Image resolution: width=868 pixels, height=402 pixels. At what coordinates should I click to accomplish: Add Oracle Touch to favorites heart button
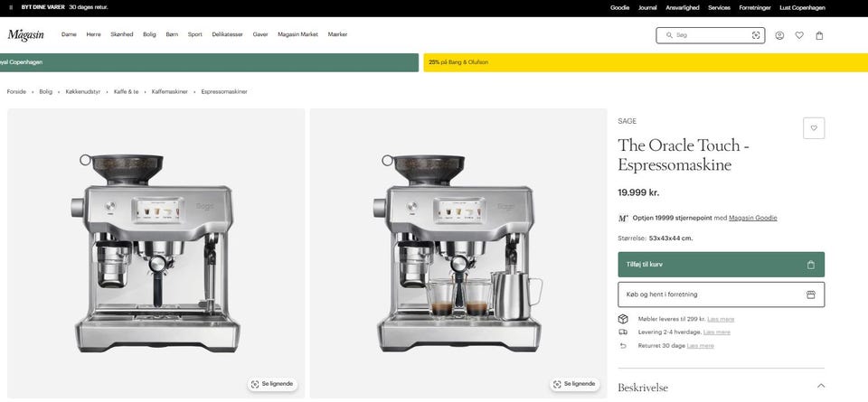814,128
